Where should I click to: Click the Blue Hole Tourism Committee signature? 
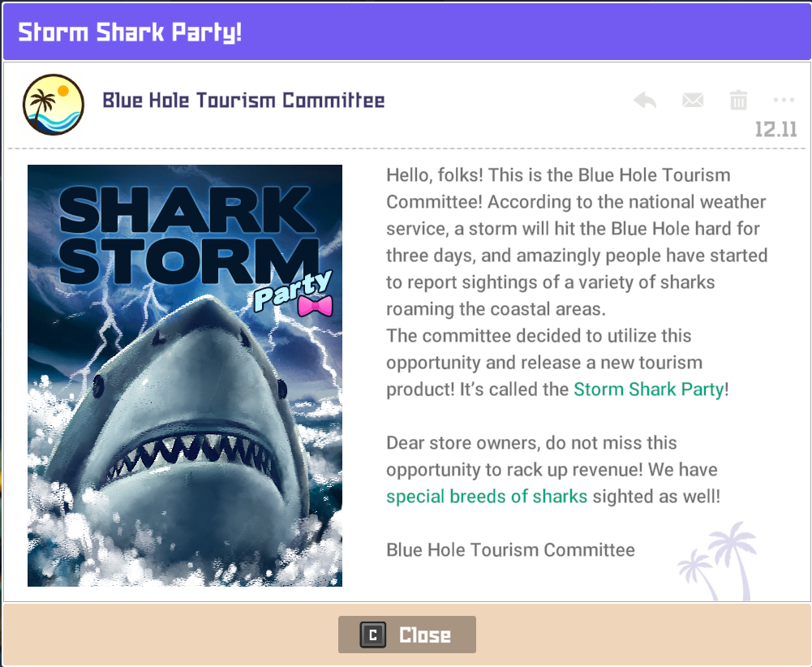[510, 549]
